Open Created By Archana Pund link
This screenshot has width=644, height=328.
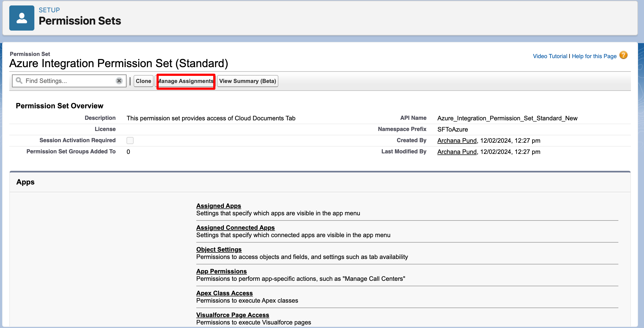[457, 141]
